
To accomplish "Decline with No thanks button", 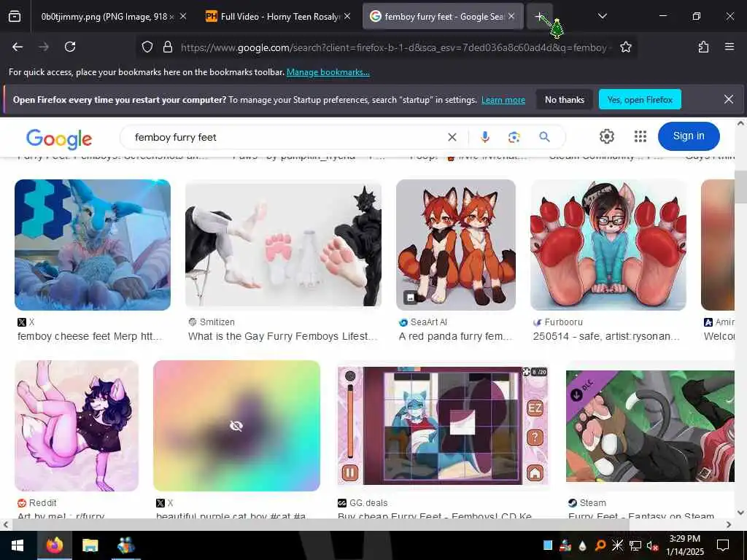I will 565,99.
